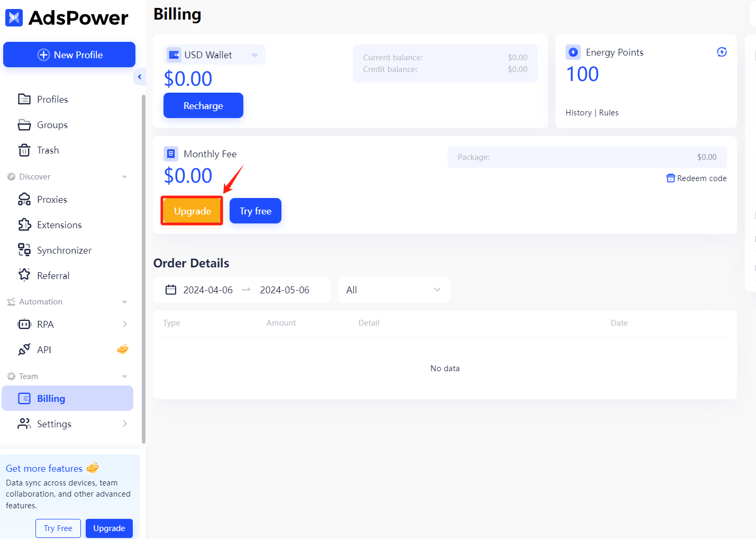Screen dimensions: 756x539
Task: Select the Referral star icon
Action: [25, 275]
